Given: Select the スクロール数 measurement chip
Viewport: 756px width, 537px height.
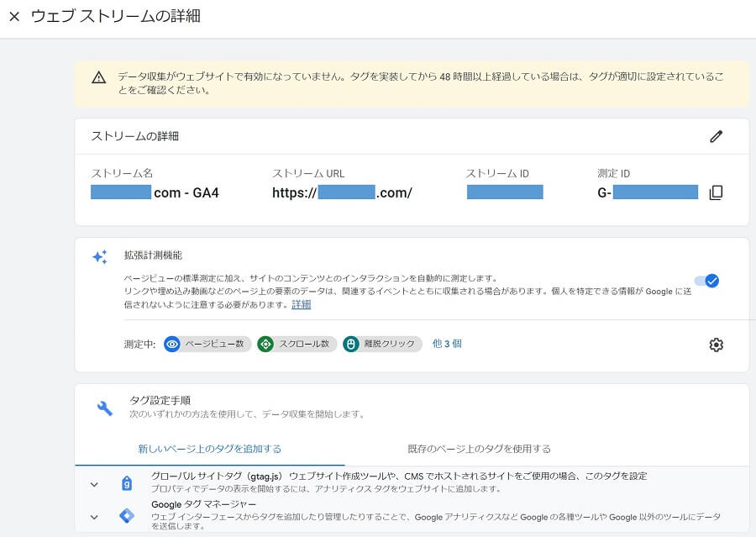Looking at the screenshot, I should (297, 344).
